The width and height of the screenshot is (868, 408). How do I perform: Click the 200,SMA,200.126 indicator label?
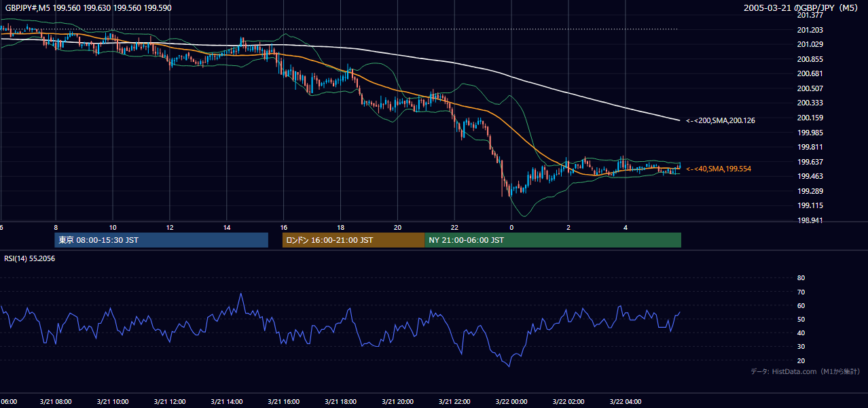click(x=721, y=120)
